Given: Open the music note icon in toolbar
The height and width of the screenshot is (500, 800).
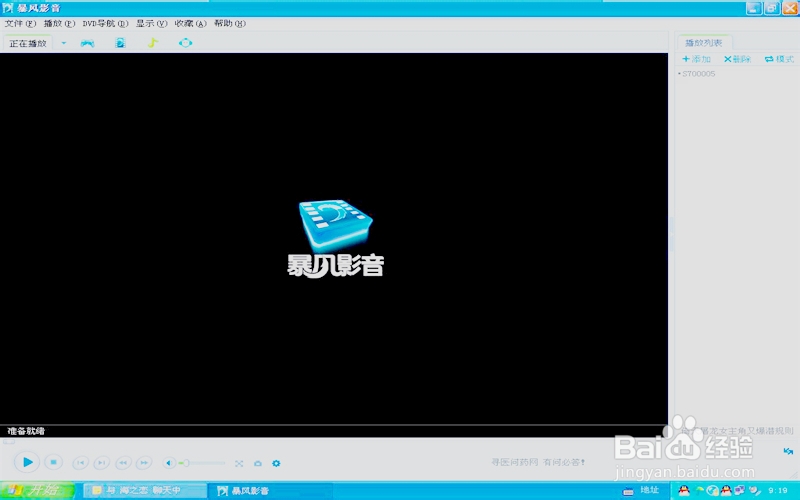Looking at the screenshot, I should 153,43.
